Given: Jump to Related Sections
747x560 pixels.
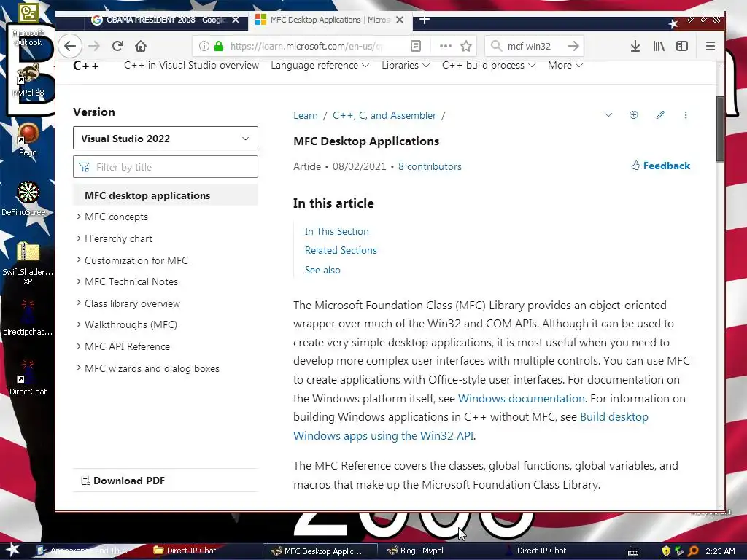Looking at the screenshot, I should (341, 250).
